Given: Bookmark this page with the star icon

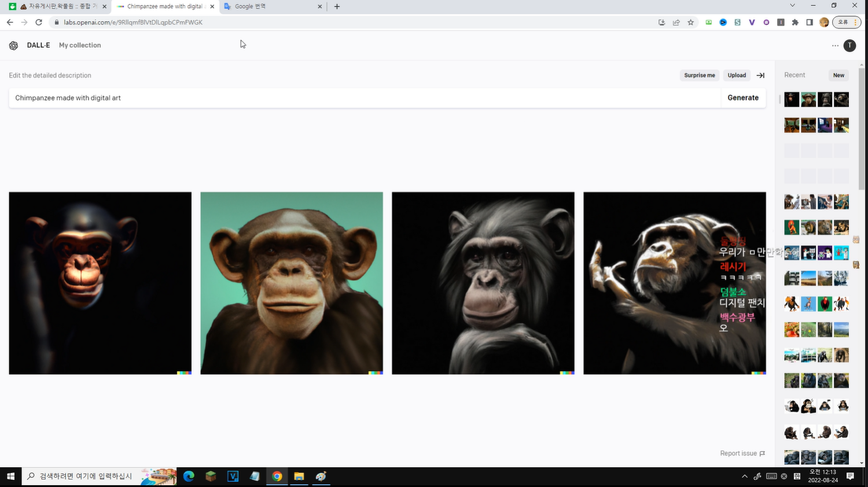Looking at the screenshot, I should (x=690, y=23).
